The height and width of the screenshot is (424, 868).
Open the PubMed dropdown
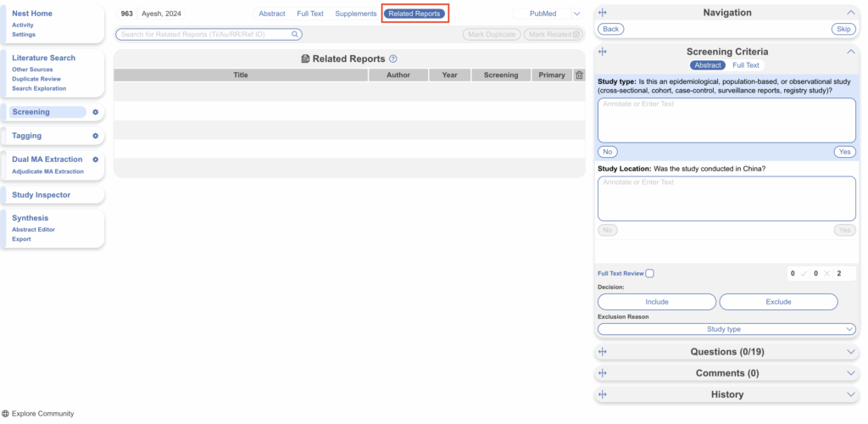click(x=576, y=14)
